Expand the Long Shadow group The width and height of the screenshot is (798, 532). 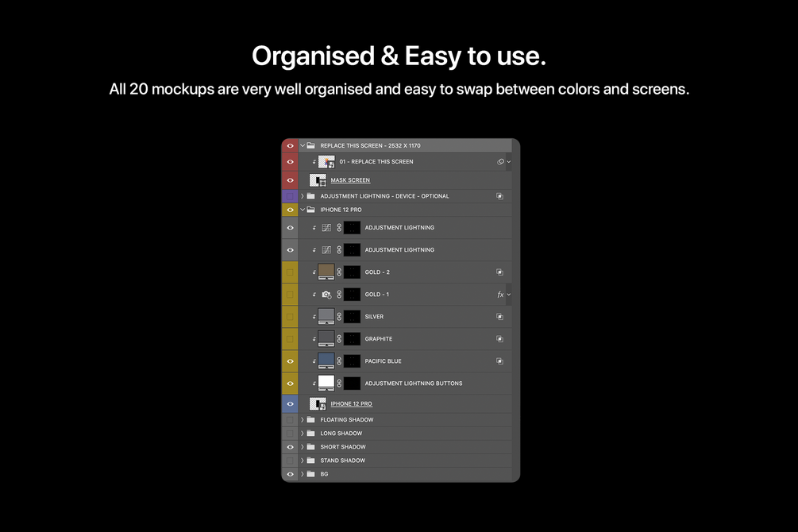[x=303, y=434]
